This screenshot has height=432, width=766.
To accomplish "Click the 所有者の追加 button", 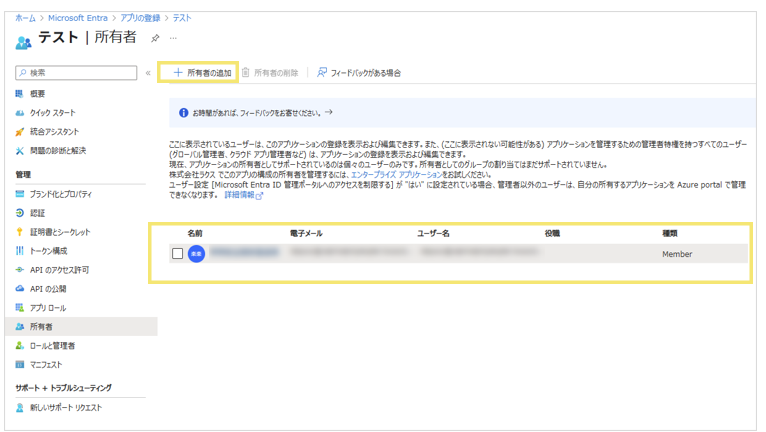I will click(x=202, y=73).
